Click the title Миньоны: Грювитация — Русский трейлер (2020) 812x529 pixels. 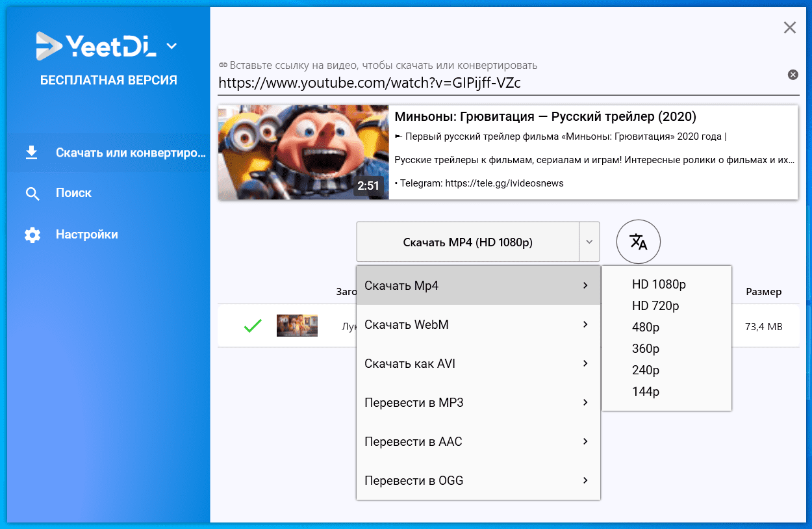click(545, 117)
